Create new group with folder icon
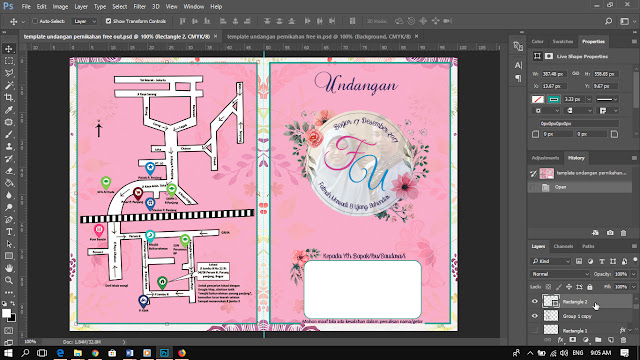 (598, 340)
